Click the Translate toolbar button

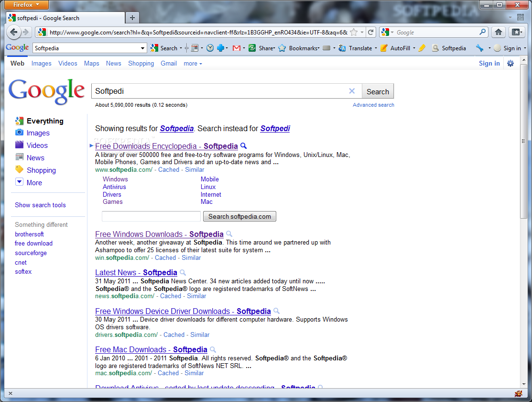coord(356,48)
